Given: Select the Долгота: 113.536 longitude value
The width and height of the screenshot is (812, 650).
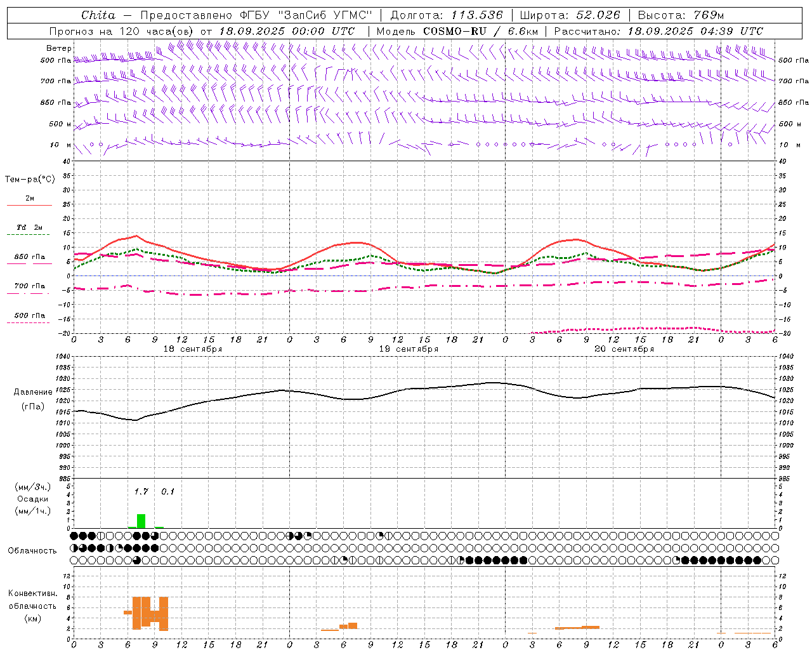Looking at the screenshot, I should (447, 15).
